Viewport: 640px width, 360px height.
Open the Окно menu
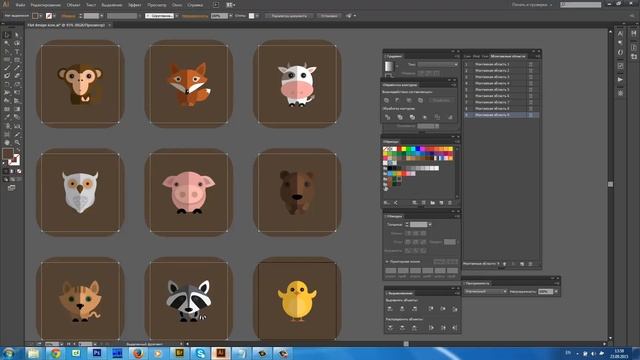177,5
